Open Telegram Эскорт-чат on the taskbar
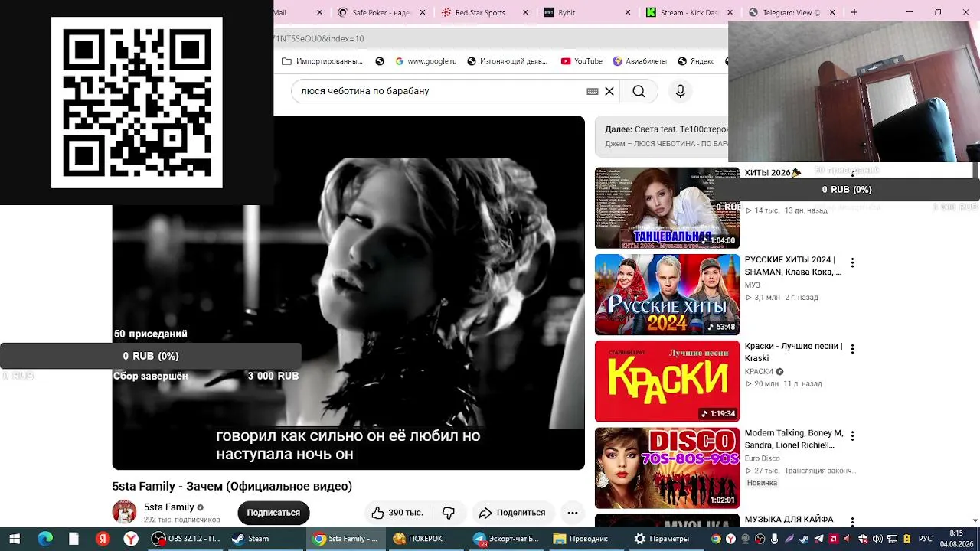The image size is (980, 551). click(506, 539)
